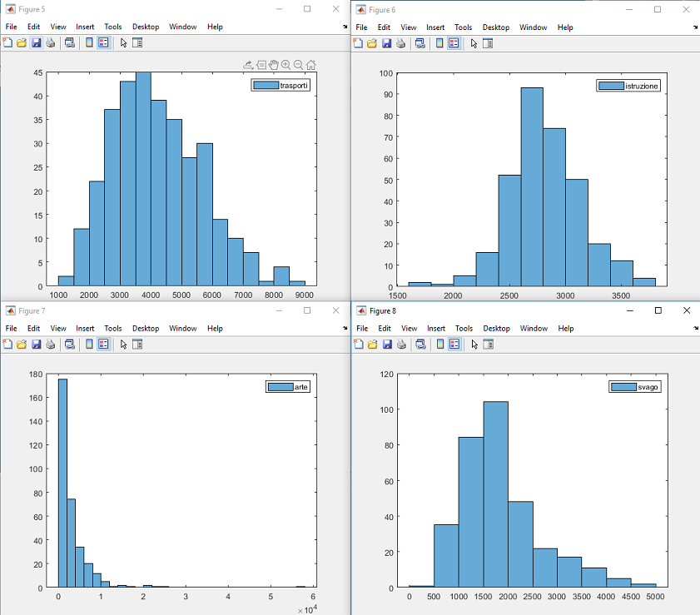Expand toolbar overflow arrow in Figure 8

pos(696,328)
